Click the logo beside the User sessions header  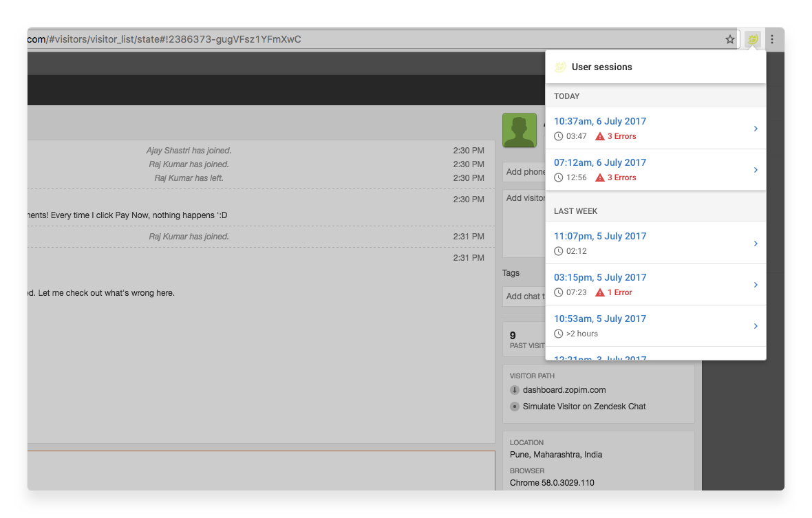pyautogui.click(x=560, y=67)
